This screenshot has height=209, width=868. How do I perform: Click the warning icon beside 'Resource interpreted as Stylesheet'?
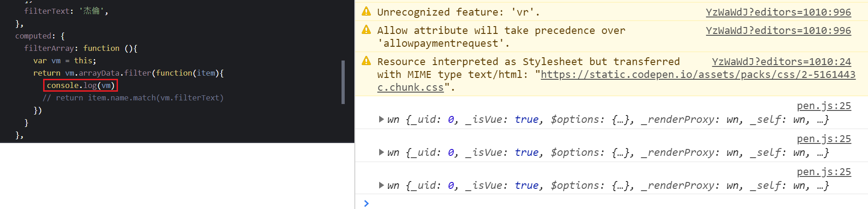pyautogui.click(x=366, y=61)
